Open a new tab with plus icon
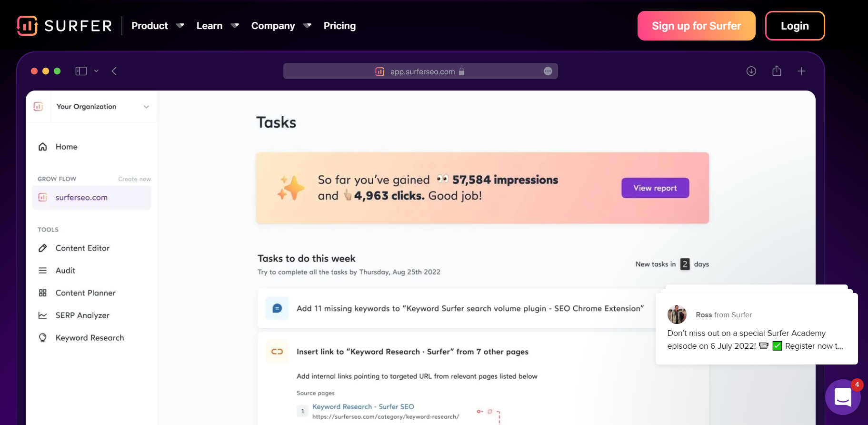The width and height of the screenshot is (868, 425). tap(801, 71)
